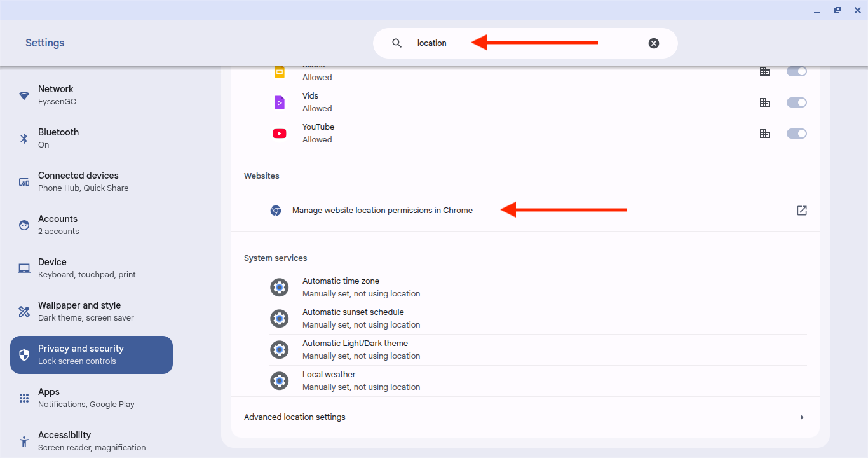
Task: Click managed-policy building icon beside YouTube
Action: click(x=765, y=134)
